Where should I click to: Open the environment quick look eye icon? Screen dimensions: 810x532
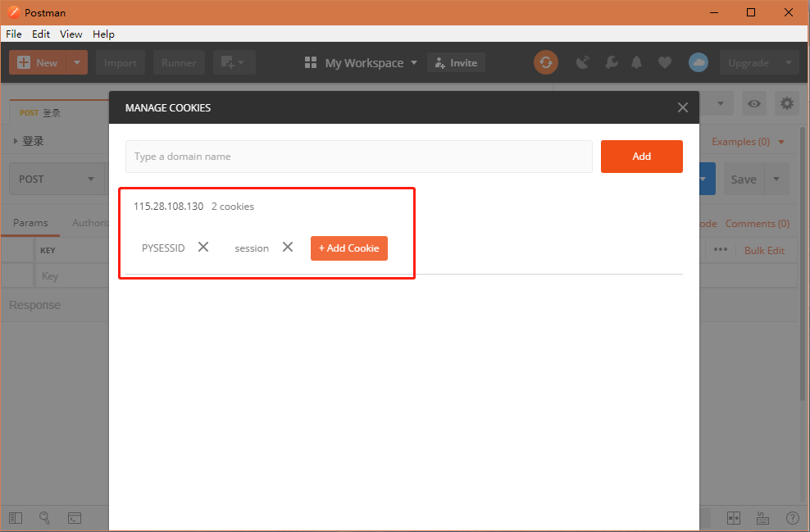754,103
